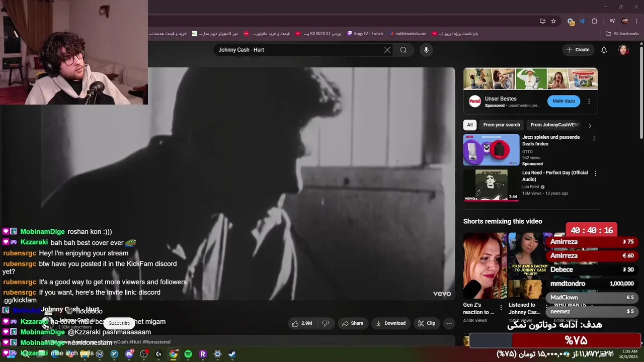Open the All Bookmarks folder
Viewport: 644px width, 362px height.
[x=622, y=34]
